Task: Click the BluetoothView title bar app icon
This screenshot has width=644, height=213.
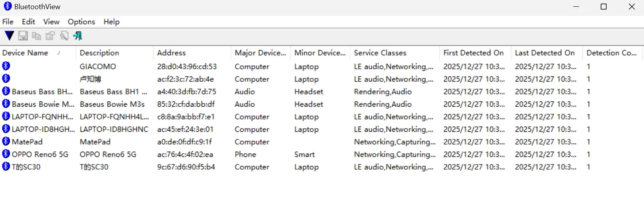Action: click(x=8, y=6)
